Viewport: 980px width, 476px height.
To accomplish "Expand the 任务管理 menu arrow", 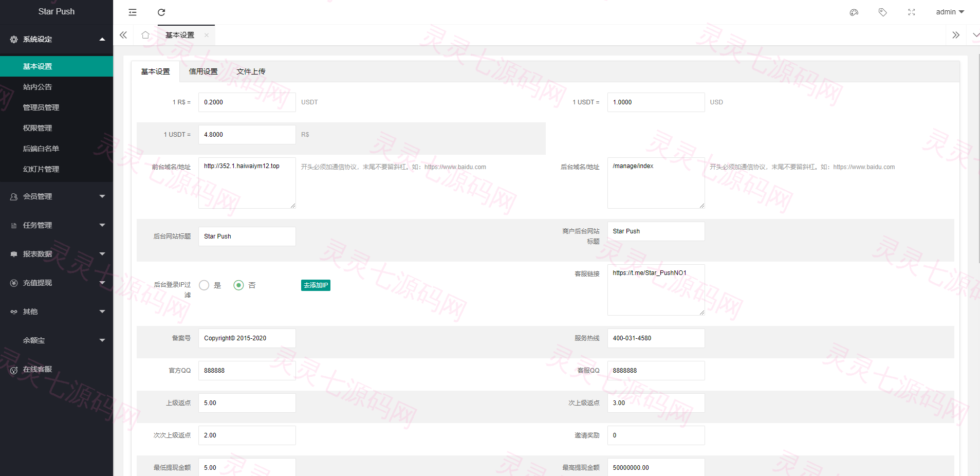I will tap(102, 225).
